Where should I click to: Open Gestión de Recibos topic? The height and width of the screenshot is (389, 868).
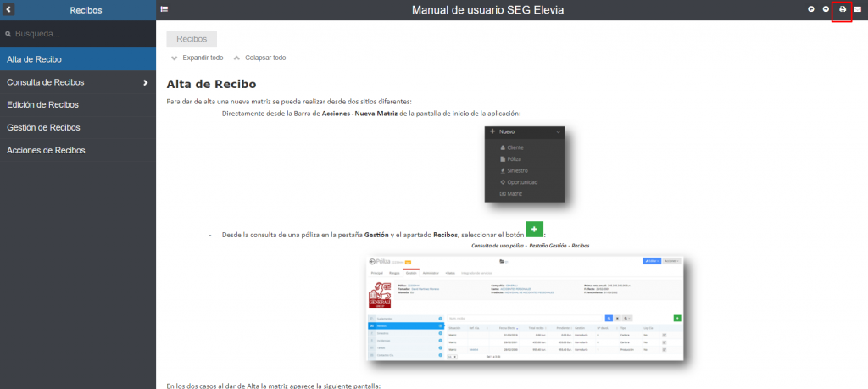(43, 127)
